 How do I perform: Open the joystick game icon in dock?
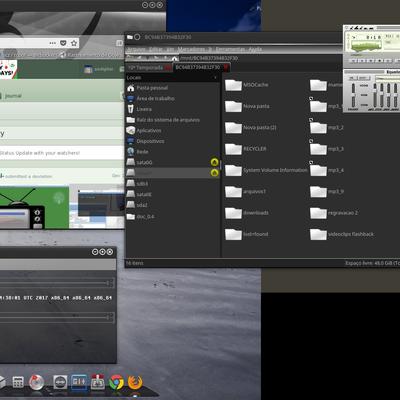[x=98, y=382]
